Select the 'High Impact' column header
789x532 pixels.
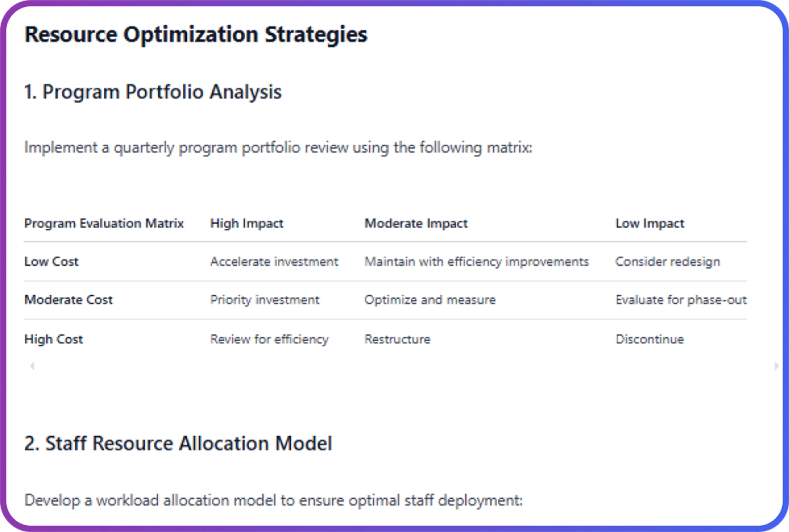tap(247, 223)
